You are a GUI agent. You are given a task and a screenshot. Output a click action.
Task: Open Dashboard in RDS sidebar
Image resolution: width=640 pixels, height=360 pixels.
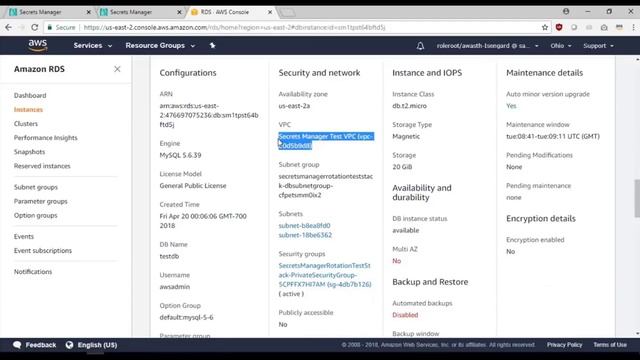pyautogui.click(x=30, y=95)
